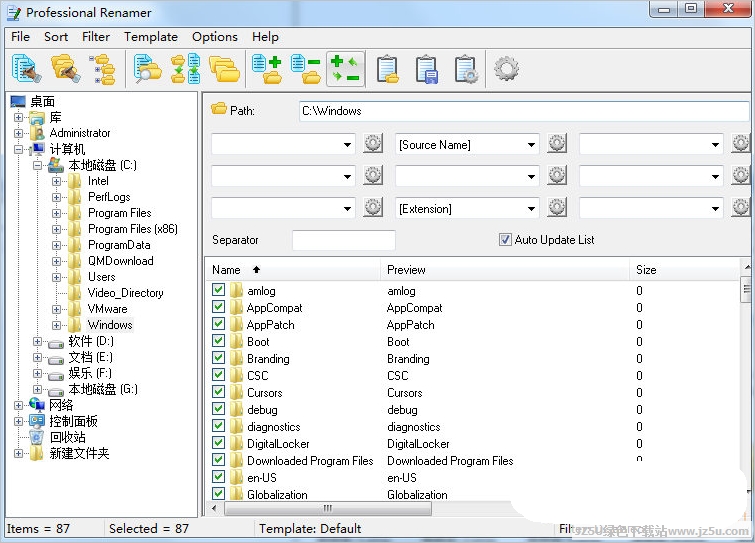Click gear button beside first top-left dropdown
This screenshot has width=755, height=543.
click(x=373, y=143)
